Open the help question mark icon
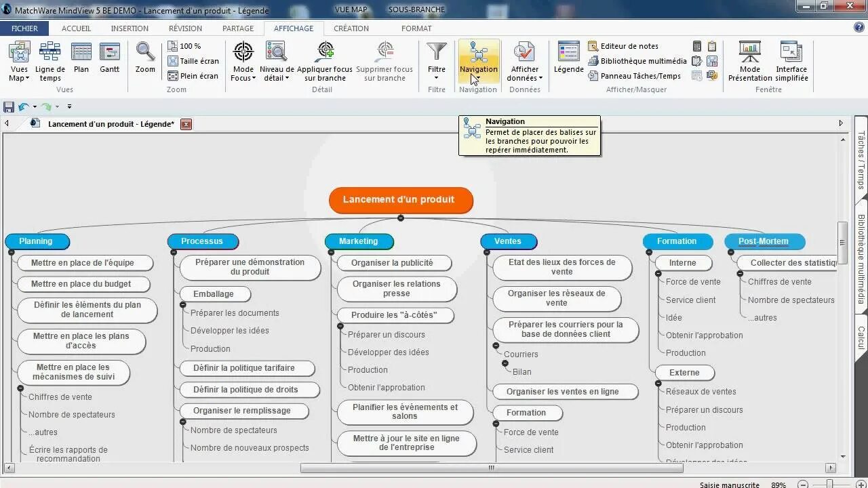868x488 pixels. 859,28
